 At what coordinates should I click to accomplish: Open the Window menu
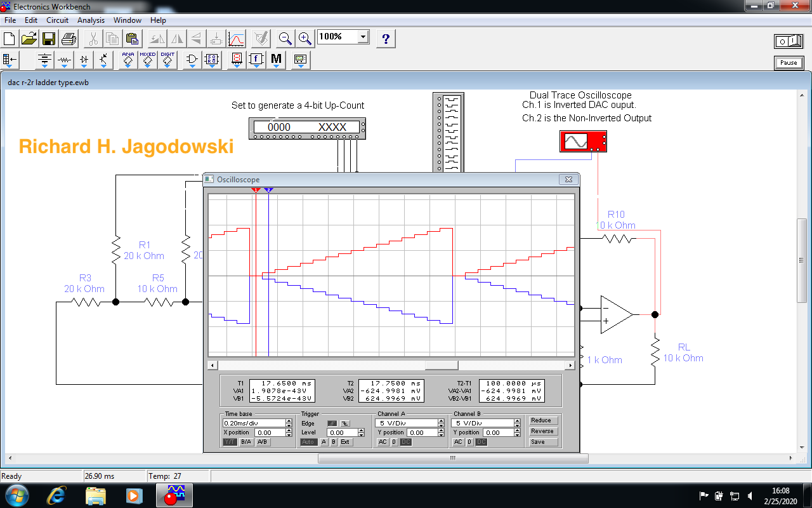128,20
